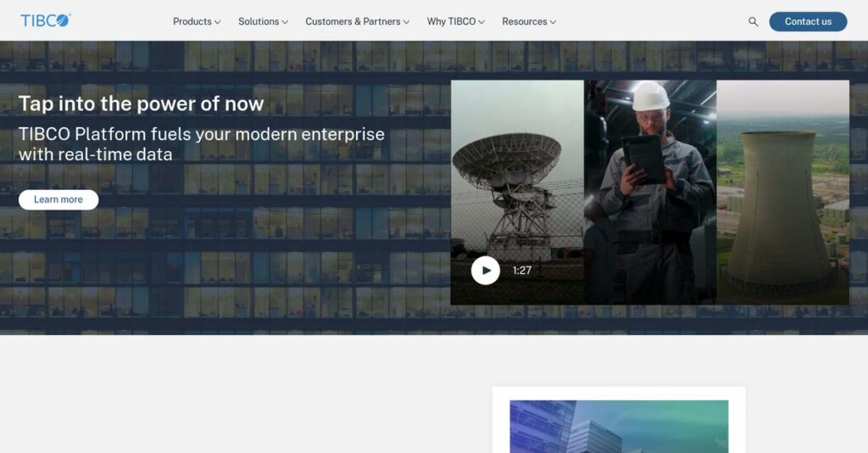Open the Products menu

(x=197, y=21)
